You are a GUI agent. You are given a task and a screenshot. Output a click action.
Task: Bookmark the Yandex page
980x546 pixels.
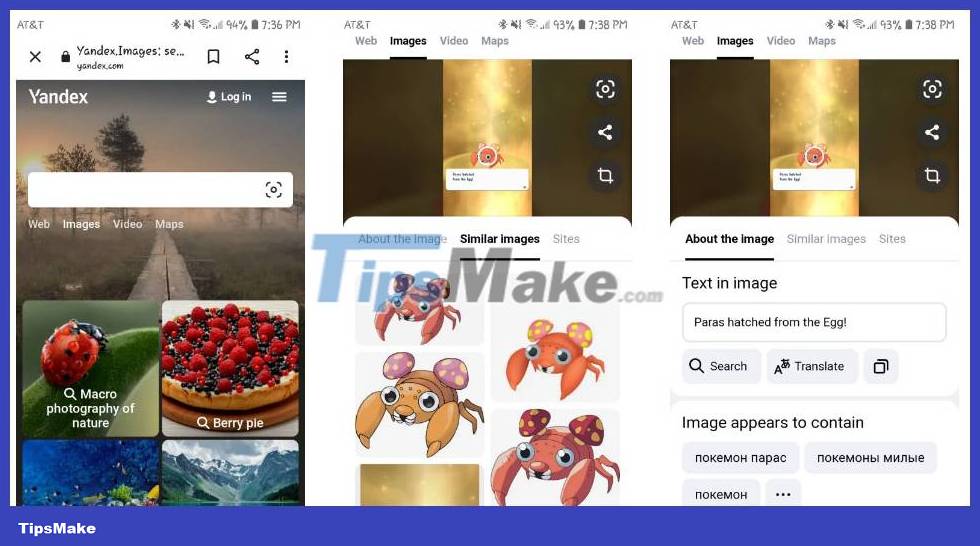click(x=213, y=57)
